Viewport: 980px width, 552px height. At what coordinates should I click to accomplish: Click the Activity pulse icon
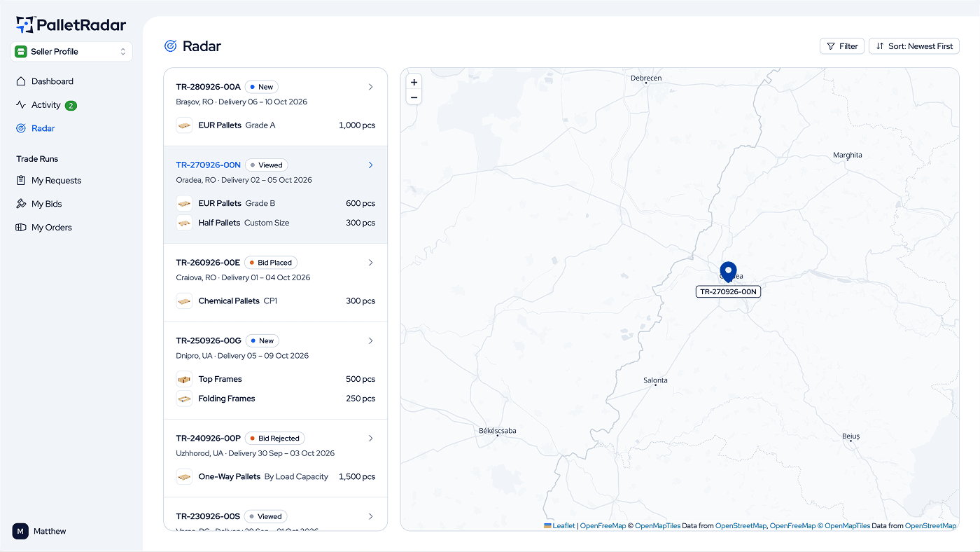21,105
